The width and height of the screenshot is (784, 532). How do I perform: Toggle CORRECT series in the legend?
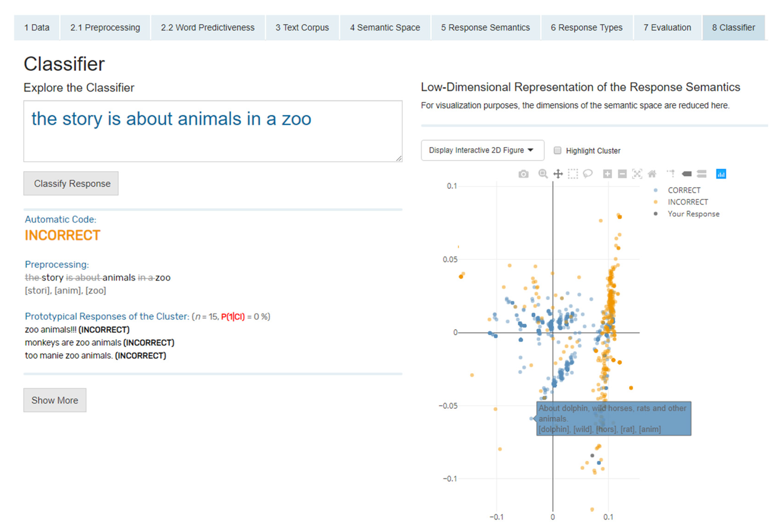point(684,190)
